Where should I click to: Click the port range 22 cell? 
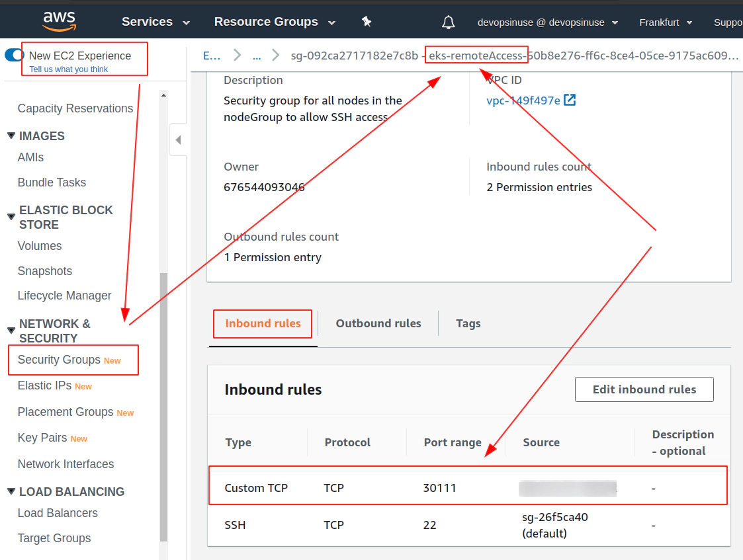430,525
